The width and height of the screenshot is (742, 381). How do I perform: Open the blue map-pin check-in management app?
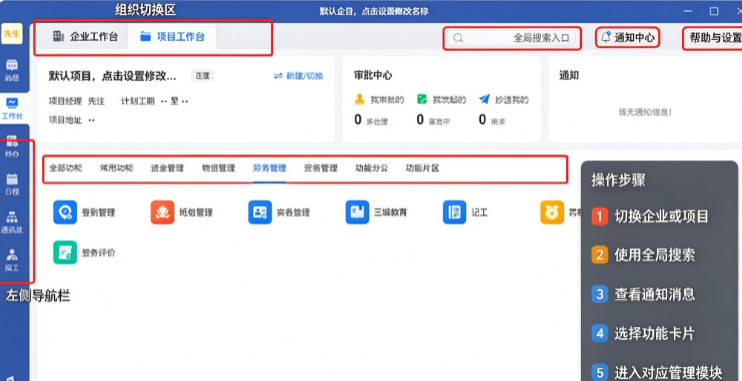click(x=65, y=212)
